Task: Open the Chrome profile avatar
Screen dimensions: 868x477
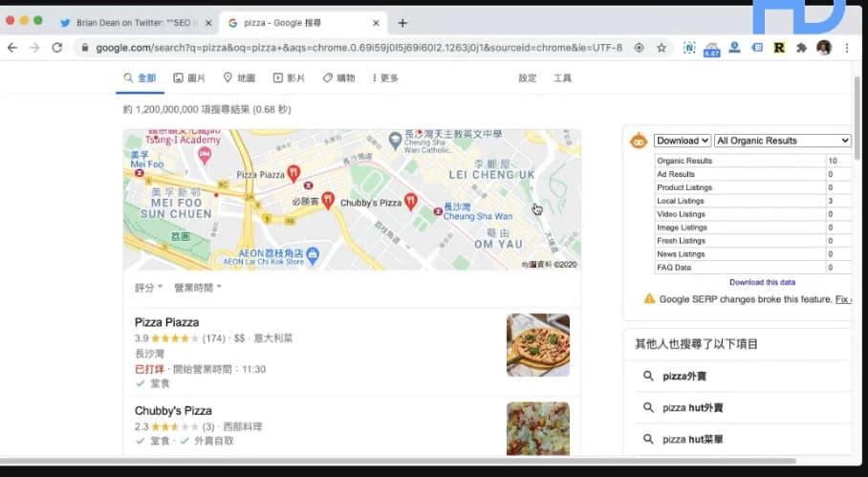Action: click(824, 48)
